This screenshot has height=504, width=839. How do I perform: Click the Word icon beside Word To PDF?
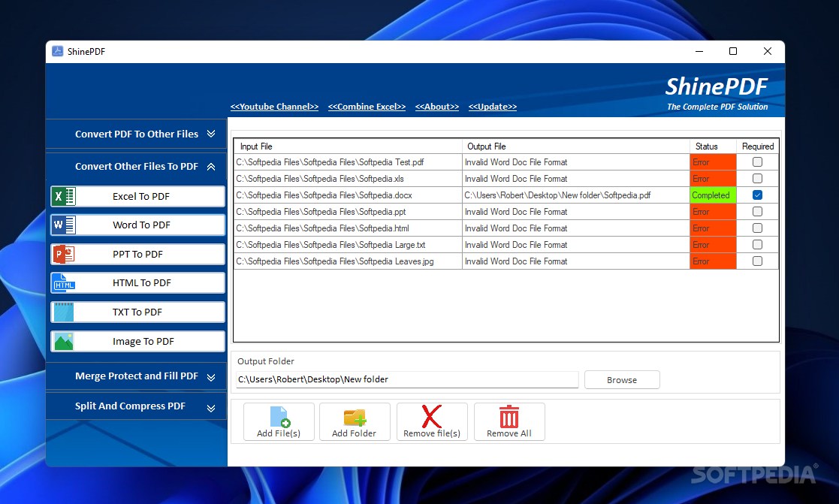click(x=64, y=225)
